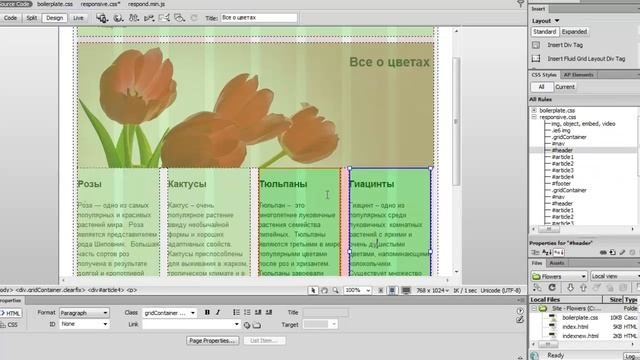Switch Properties panel to HTML mode
The image size is (640, 360).
pyautogui.click(x=10, y=313)
